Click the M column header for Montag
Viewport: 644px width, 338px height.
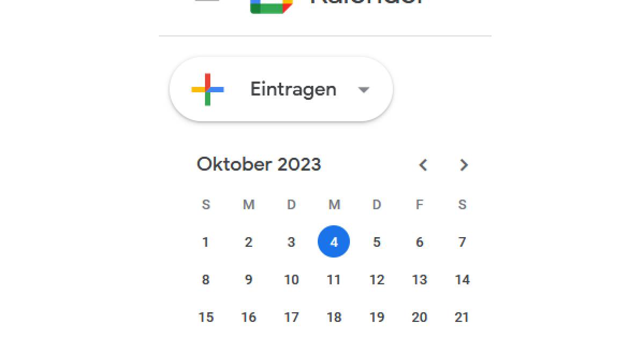click(248, 204)
